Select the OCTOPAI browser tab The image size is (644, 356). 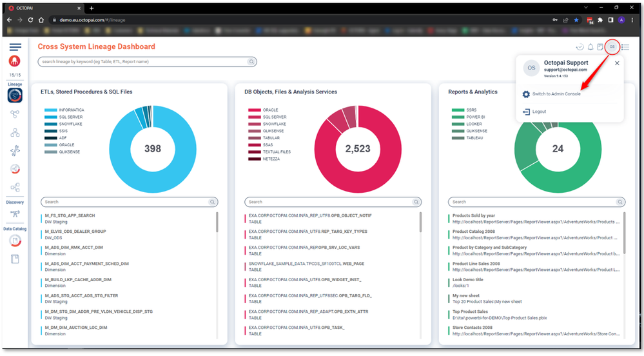tap(44, 8)
